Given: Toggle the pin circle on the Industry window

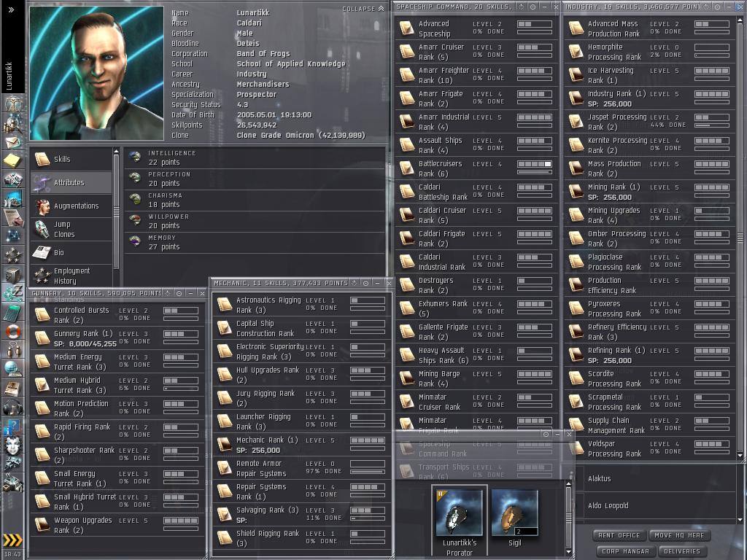Looking at the screenshot, I should pos(717,7).
